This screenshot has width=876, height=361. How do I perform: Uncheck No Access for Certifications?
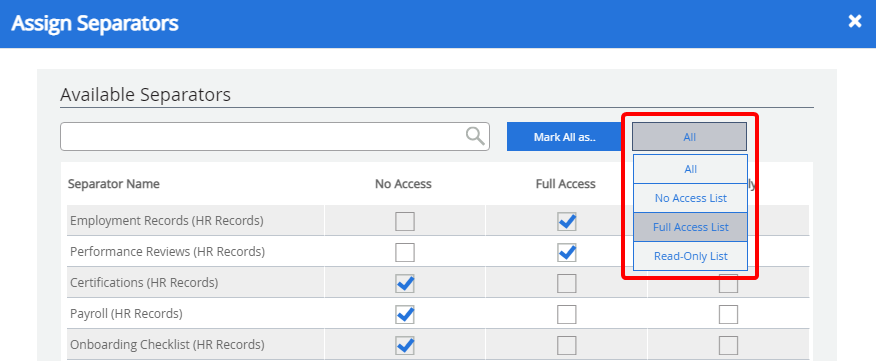(x=405, y=283)
